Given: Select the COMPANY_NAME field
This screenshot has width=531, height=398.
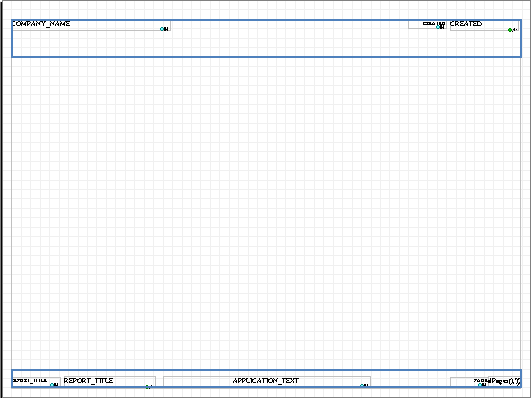Looking at the screenshot, I should [x=91, y=25].
